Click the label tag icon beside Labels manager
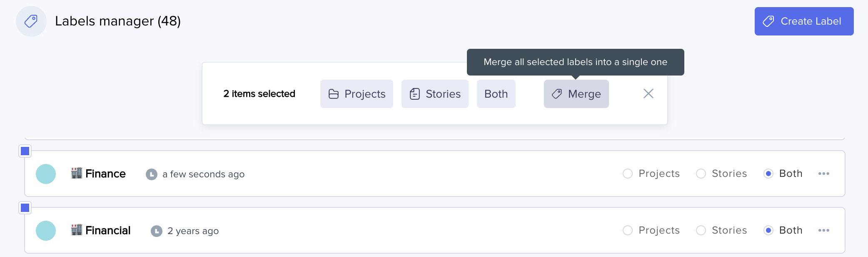Viewport: 868px width, 257px height. click(31, 21)
